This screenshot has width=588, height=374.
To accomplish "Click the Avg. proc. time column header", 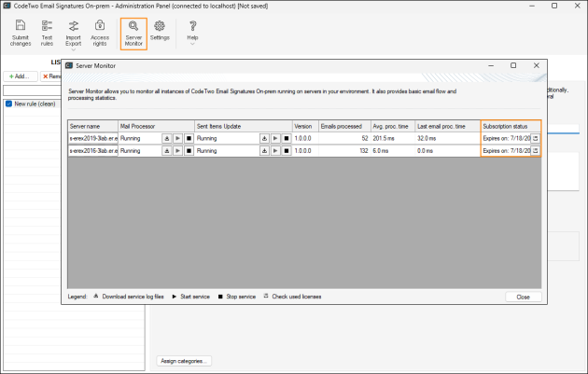I will (x=393, y=126).
